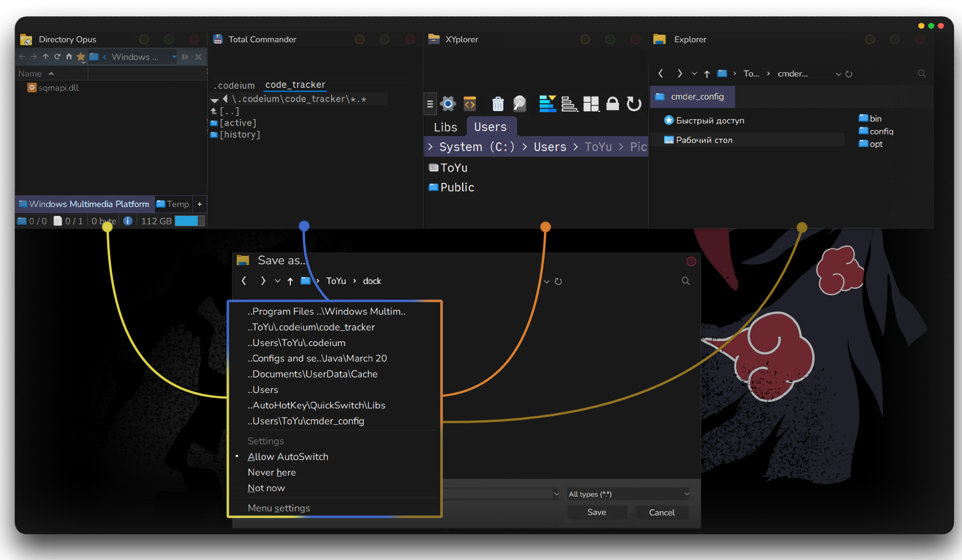Click Directory Opus home icon

click(69, 57)
